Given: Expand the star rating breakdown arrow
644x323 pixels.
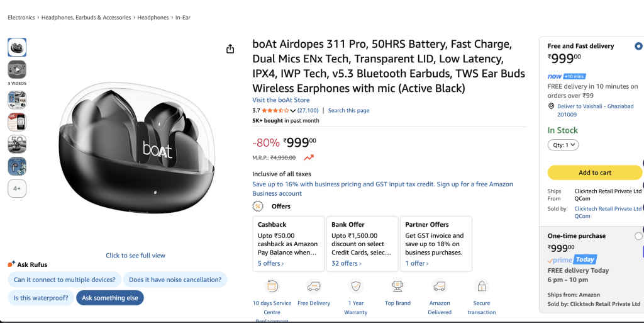Looking at the screenshot, I should [x=293, y=111].
